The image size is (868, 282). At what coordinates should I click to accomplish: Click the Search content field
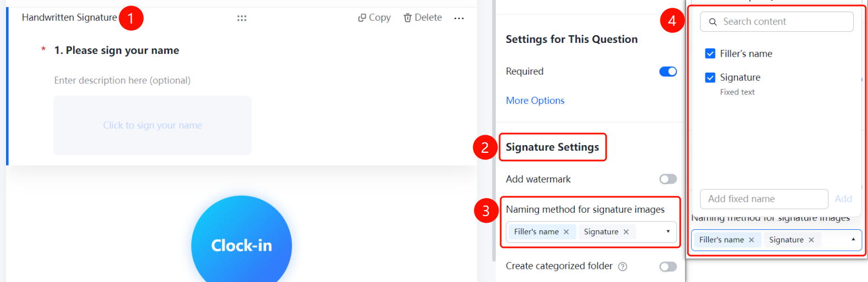[x=777, y=21]
